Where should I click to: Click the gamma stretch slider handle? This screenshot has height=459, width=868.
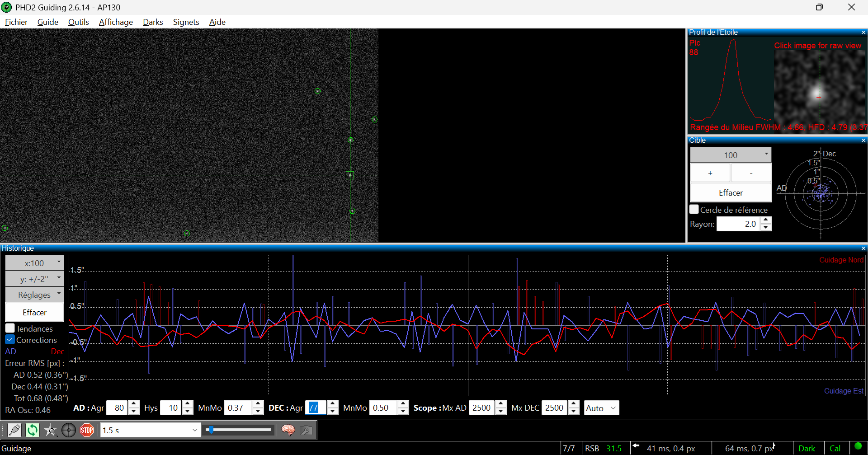pos(210,430)
